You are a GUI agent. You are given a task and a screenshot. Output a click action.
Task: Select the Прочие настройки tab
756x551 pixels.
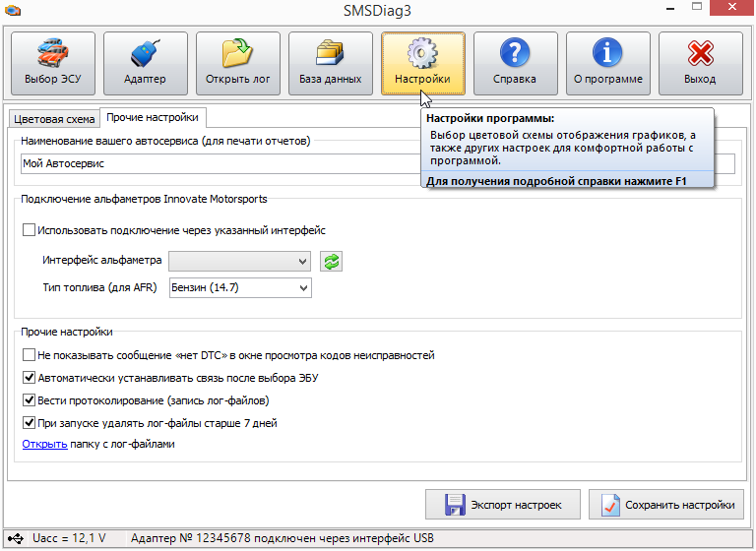153,118
